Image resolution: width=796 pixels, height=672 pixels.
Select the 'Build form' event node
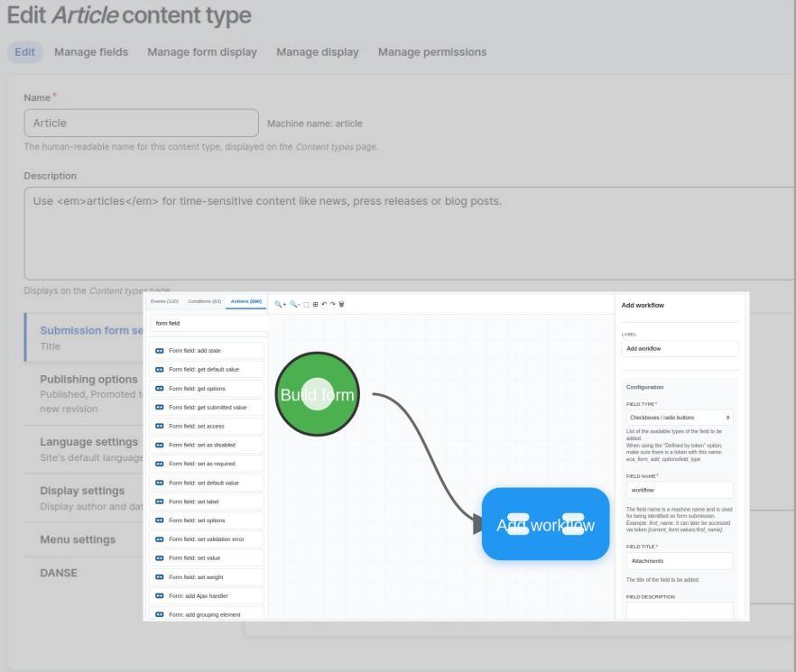coord(317,394)
